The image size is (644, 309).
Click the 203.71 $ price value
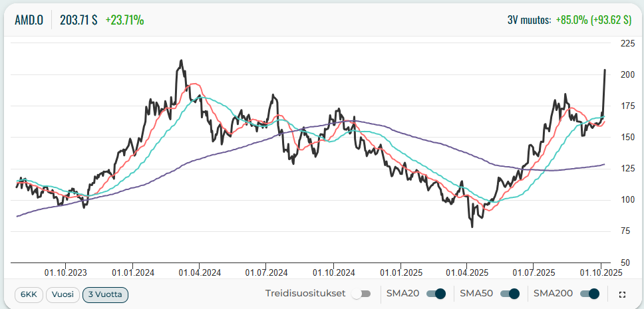point(79,20)
